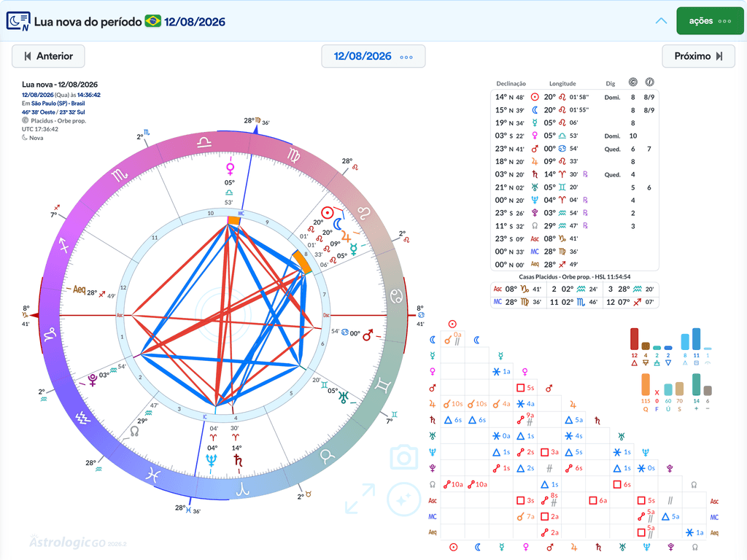Viewport: 747px width, 560px height.
Task: Collapse the panel with the header chevron
Action: click(661, 21)
